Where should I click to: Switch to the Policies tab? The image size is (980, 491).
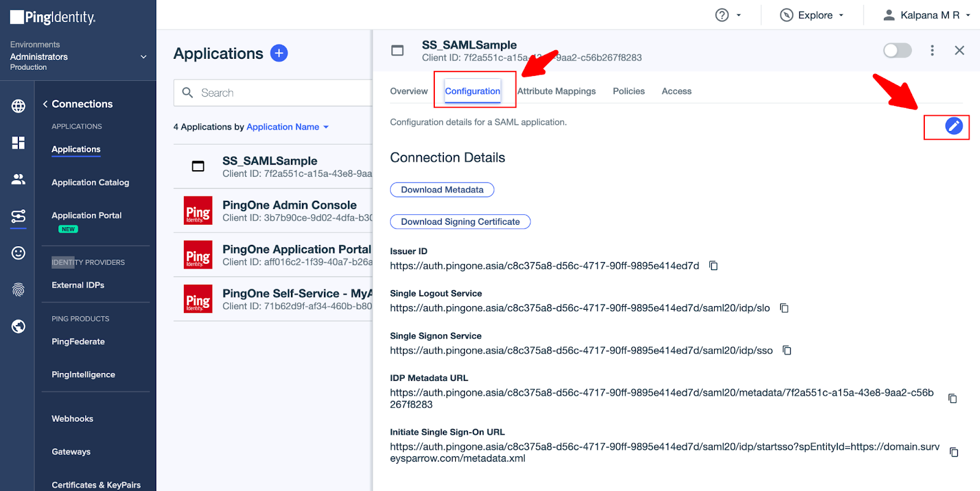(x=628, y=91)
